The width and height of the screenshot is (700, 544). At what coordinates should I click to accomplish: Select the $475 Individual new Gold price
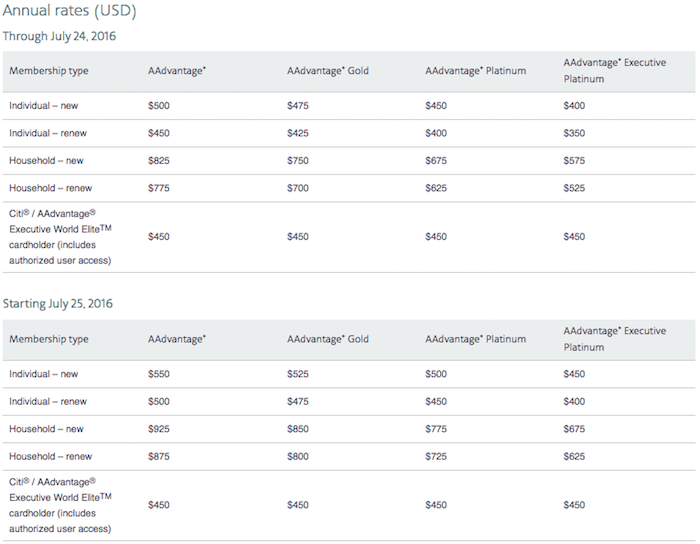coord(298,106)
